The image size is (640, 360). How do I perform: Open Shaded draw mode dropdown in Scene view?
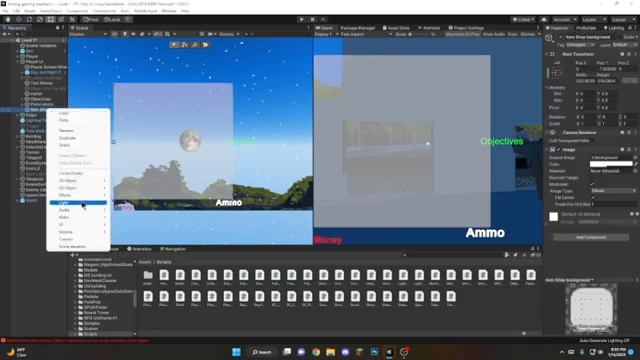88,34
